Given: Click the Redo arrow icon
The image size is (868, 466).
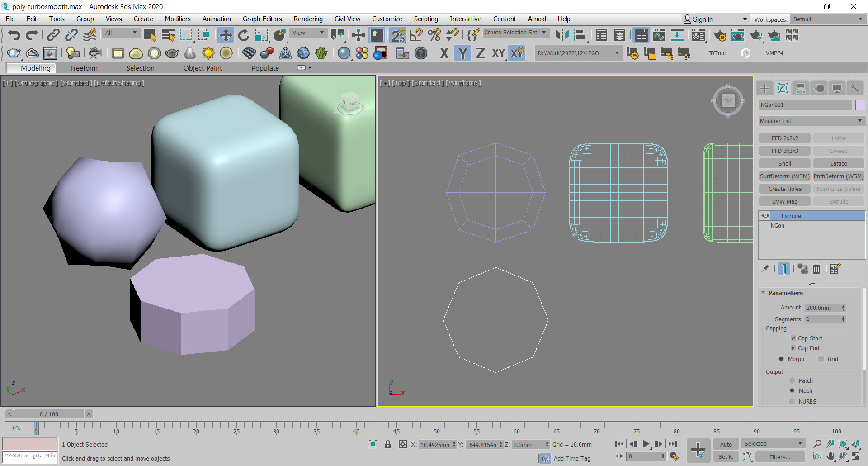Looking at the screenshot, I should 32,35.
